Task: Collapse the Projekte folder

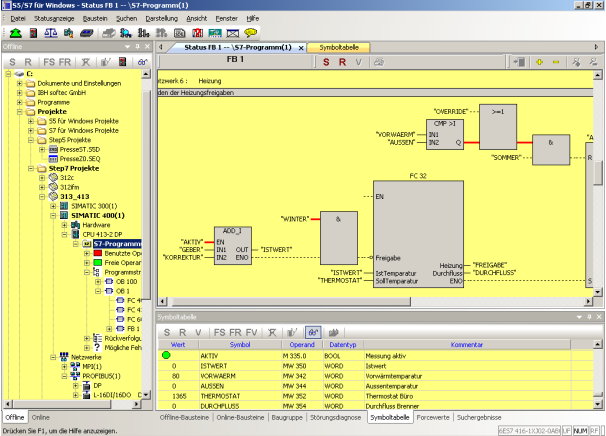Action: 19,112
